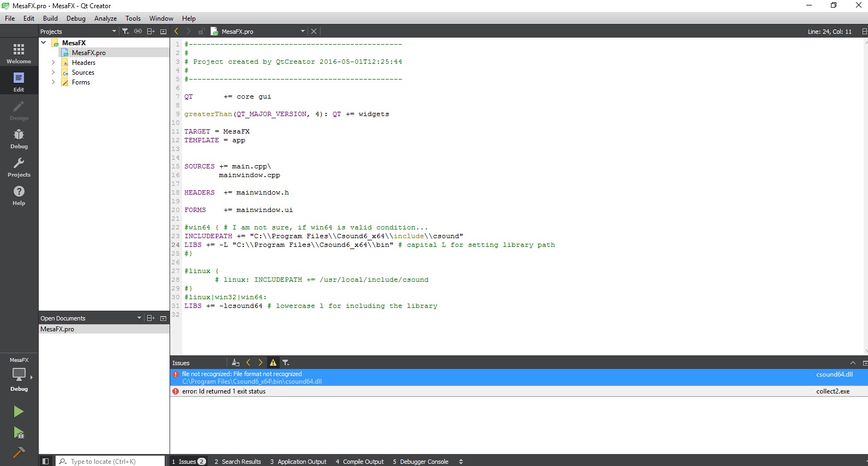Expand the Headers folder
868x466 pixels.
point(53,63)
